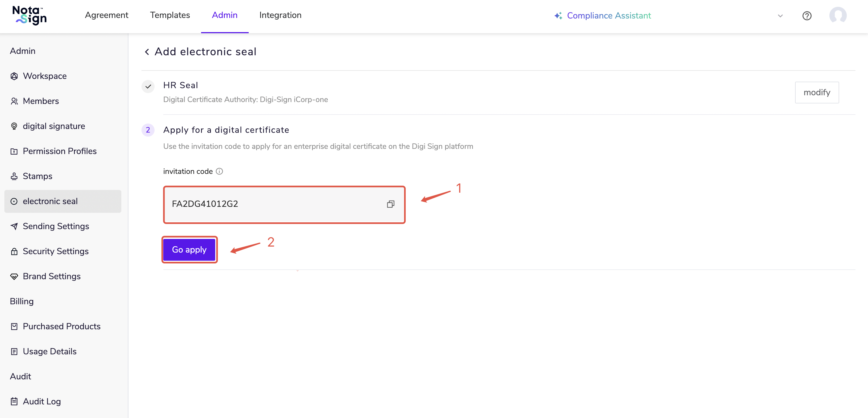The height and width of the screenshot is (418, 868).
Task: Click the modify button for HR Seal
Action: [817, 92]
